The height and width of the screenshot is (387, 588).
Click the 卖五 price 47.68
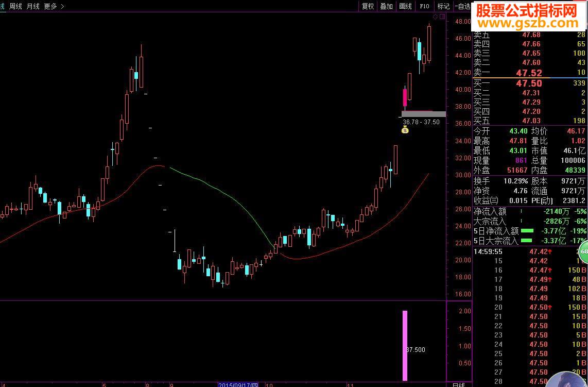point(531,35)
